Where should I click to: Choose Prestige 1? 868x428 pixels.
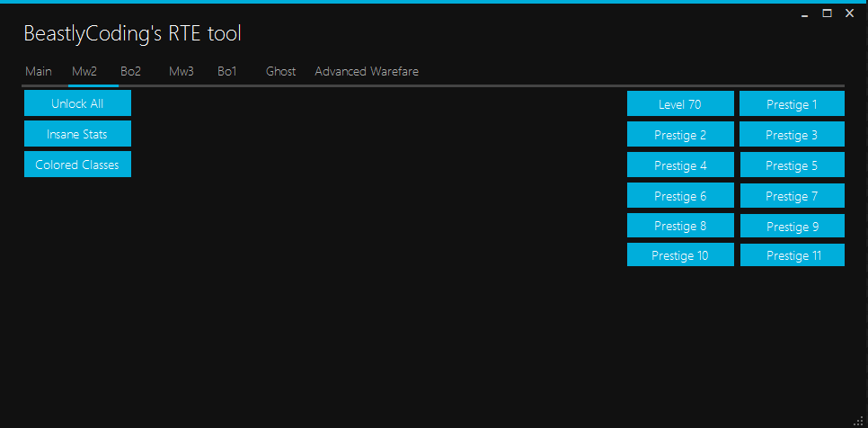pos(792,104)
